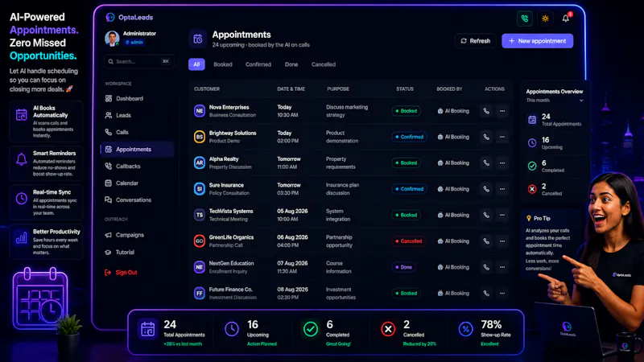Call Nova Enterprises via phone icon
The width and height of the screenshot is (644, 362).
coord(486,111)
